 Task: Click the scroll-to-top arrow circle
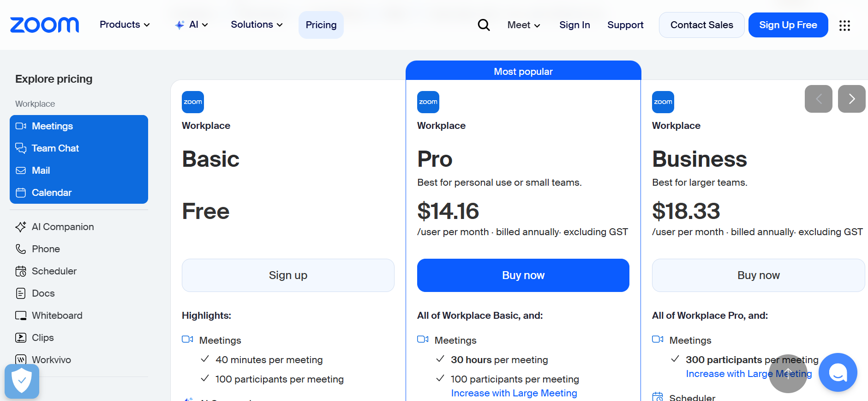[x=788, y=374]
